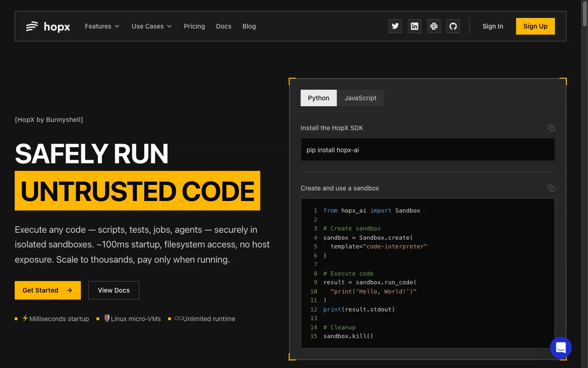Expand the Features dropdown menu
The image size is (588, 368).
click(x=102, y=26)
